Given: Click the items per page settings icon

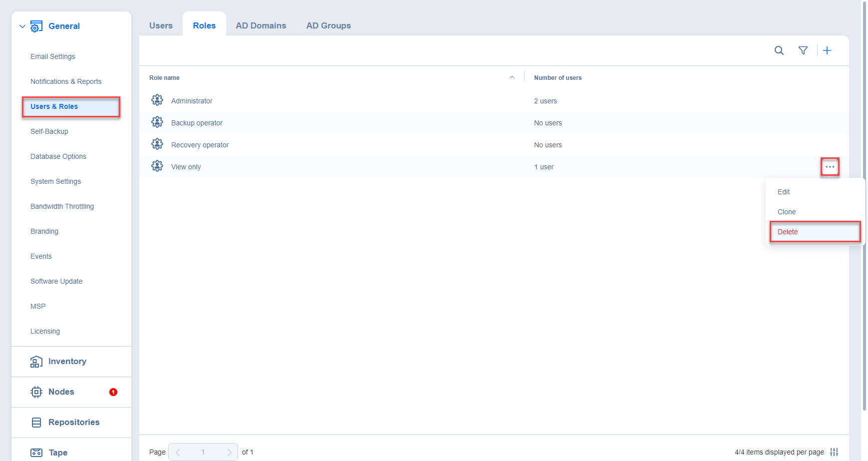Looking at the screenshot, I should (x=834, y=452).
